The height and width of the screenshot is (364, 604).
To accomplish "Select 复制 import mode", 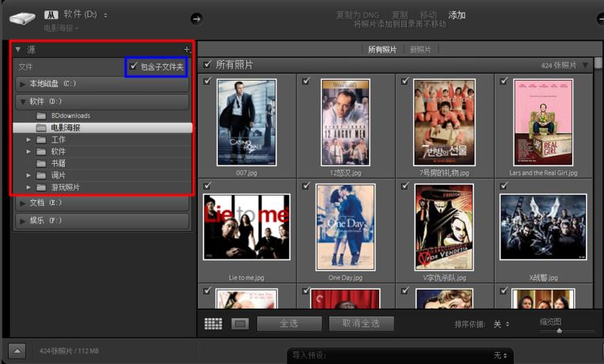I will pyautogui.click(x=400, y=15).
